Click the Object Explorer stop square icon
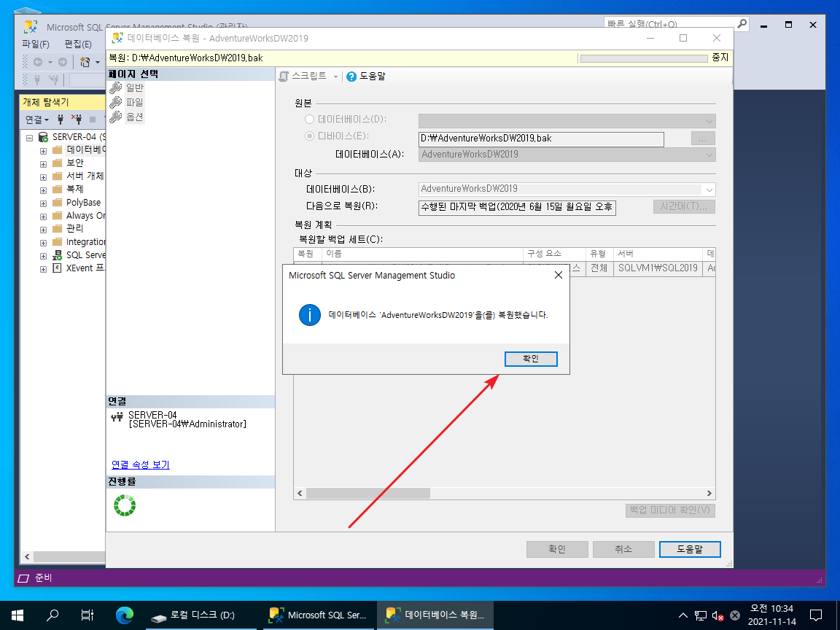840x630 pixels. 93,120
